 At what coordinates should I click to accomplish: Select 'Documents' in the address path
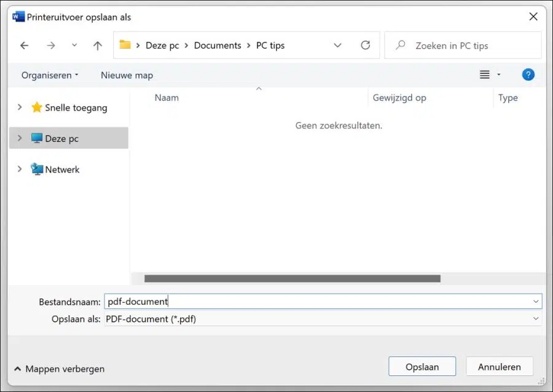218,45
